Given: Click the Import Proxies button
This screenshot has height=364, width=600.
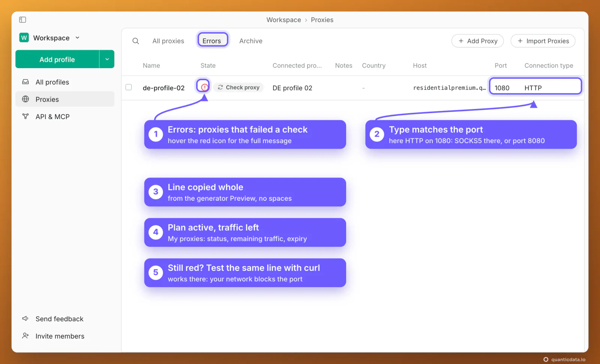Looking at the screenshot, I should [543, 41].
